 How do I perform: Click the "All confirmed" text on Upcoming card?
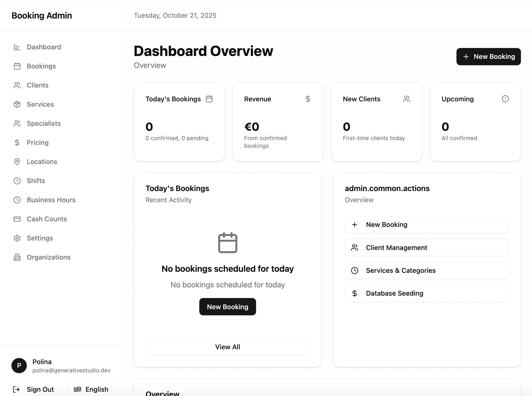coord(459,138)
